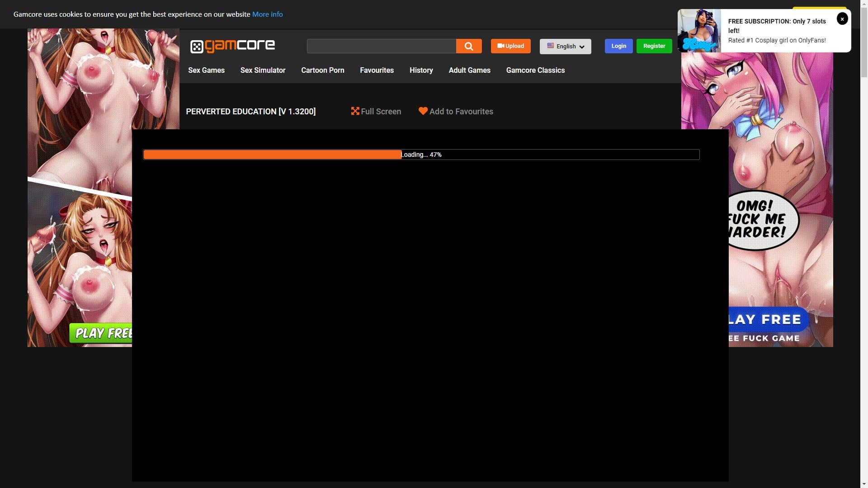Click the Gamcore dice logo

pyautogui.click(x=197, y=47)
